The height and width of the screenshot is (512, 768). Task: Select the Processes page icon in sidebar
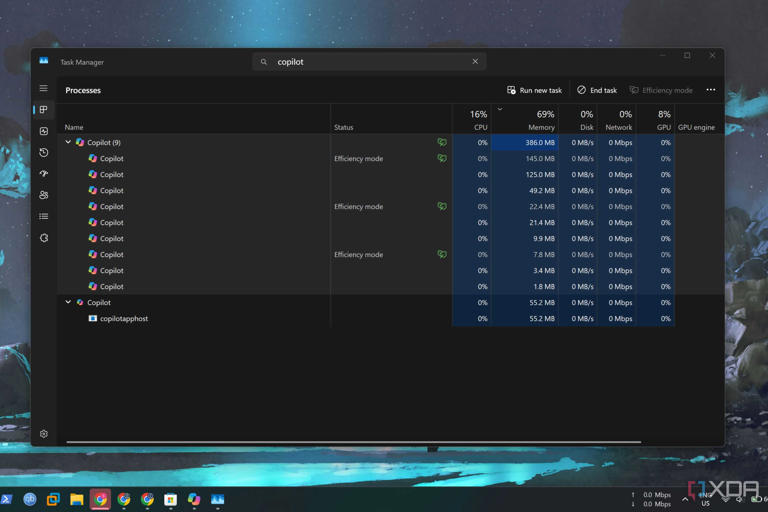point(44,110)
